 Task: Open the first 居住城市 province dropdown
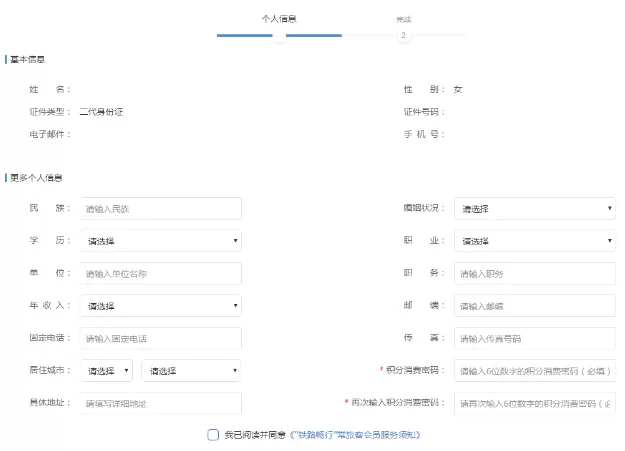(106, 370)
